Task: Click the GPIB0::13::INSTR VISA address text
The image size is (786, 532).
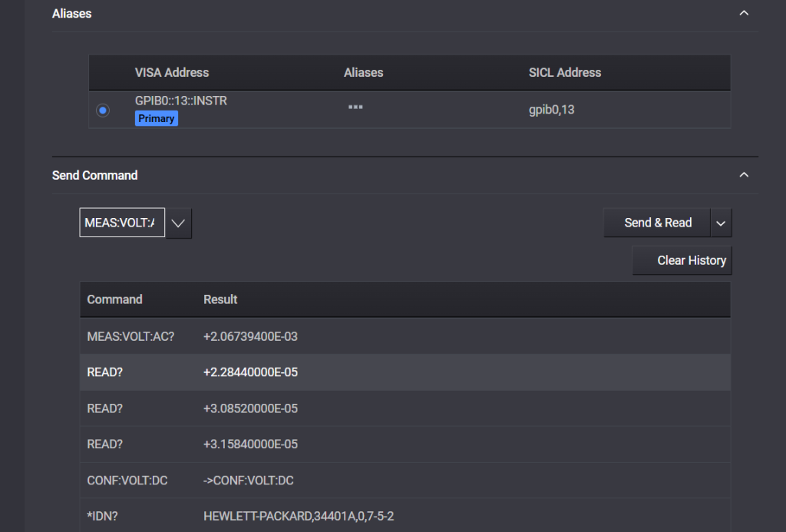Action: pyautogui.click(x=181, y=101)
